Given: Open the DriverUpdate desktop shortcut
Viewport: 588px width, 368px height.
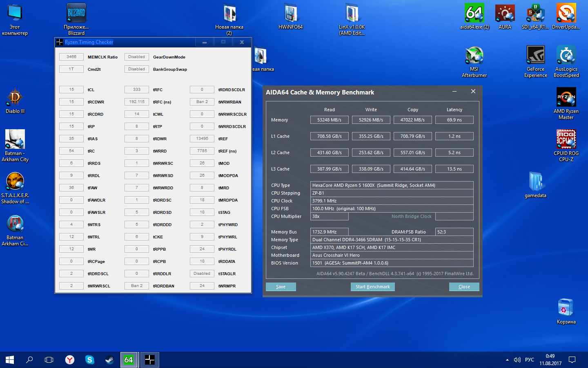Looking at the screenshot, I should 566,16.
